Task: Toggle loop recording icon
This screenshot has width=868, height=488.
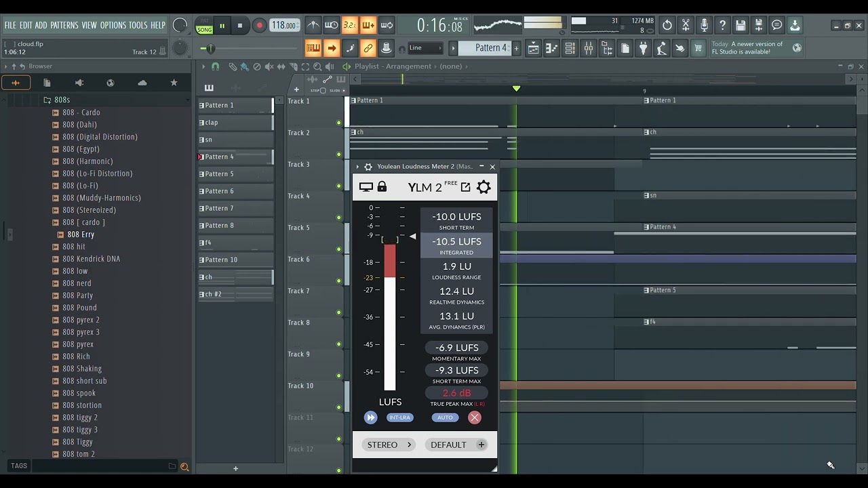Action: pyautogui.click(x=387, y=25)
